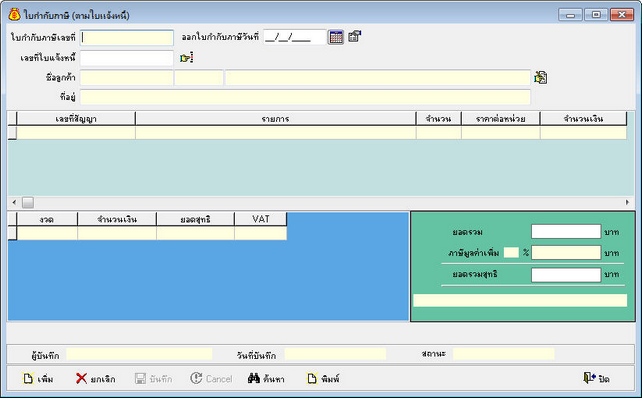Click the เลขที่ใบแจ้งหนี้ input field
The height and width of the screenshot is (398, 642).
[127, 58]
